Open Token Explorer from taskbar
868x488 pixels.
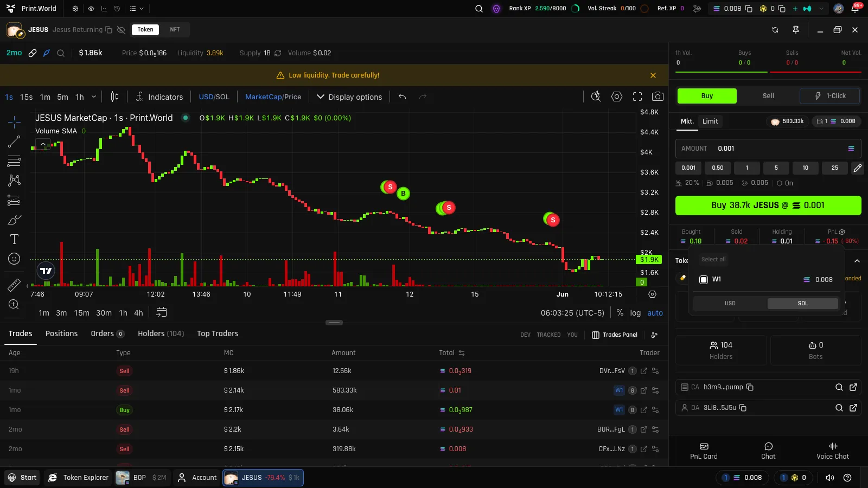point(79,478)
